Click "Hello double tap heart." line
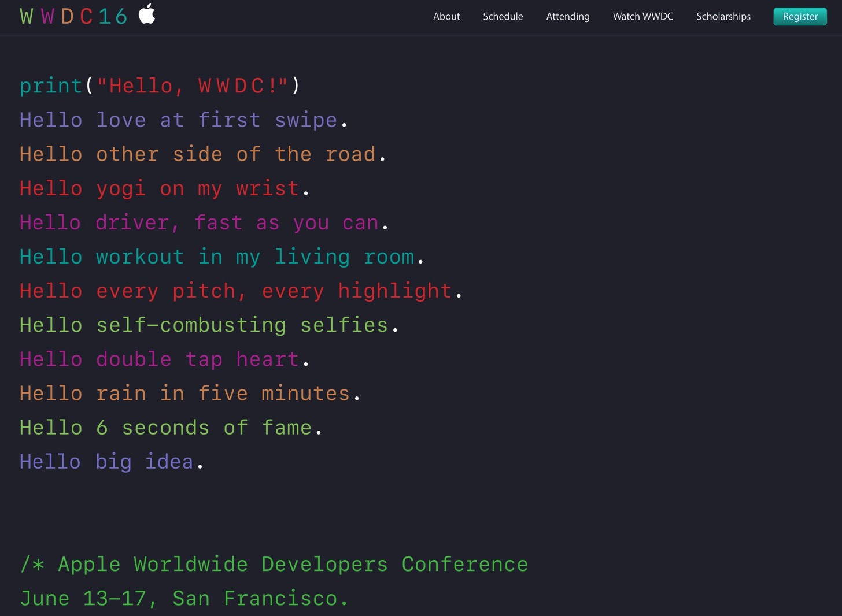 [x=164, y=359]
